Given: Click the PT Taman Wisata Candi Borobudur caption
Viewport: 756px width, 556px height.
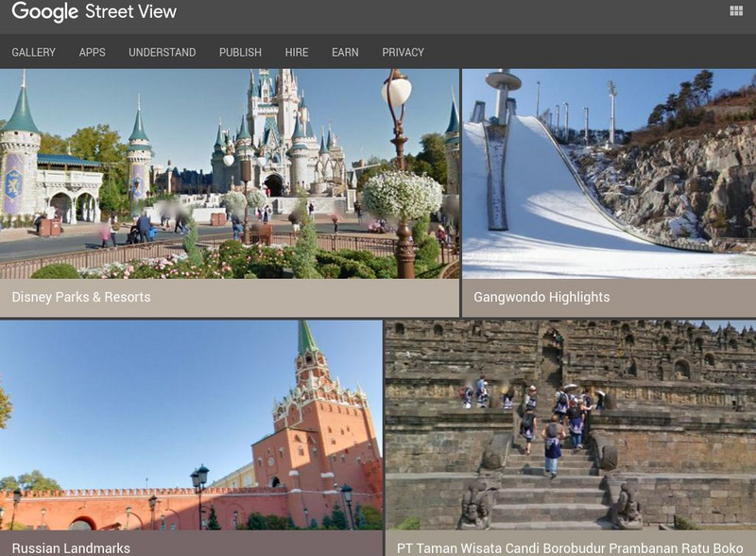Looking at the screenshot, I should [570, 548].
